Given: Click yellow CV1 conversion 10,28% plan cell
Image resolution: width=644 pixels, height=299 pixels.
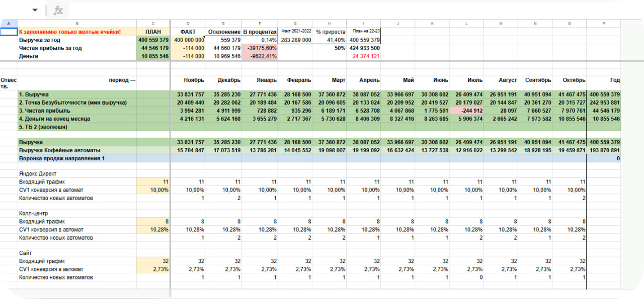Looking at the screenshot, I should pyautogui.click(x=153, y=230).
